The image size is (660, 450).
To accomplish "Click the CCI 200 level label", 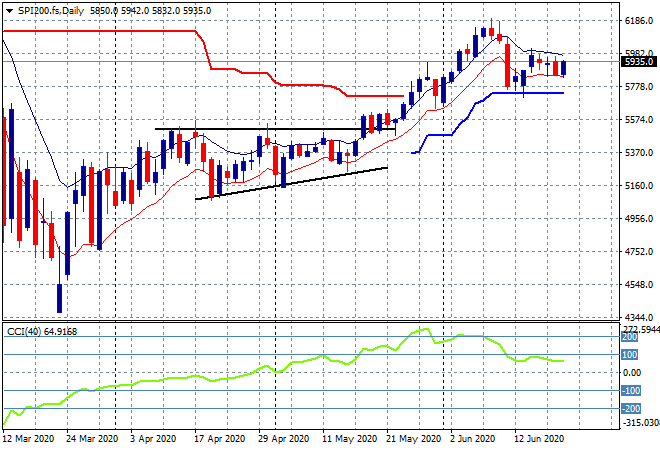I will point(630,337).
